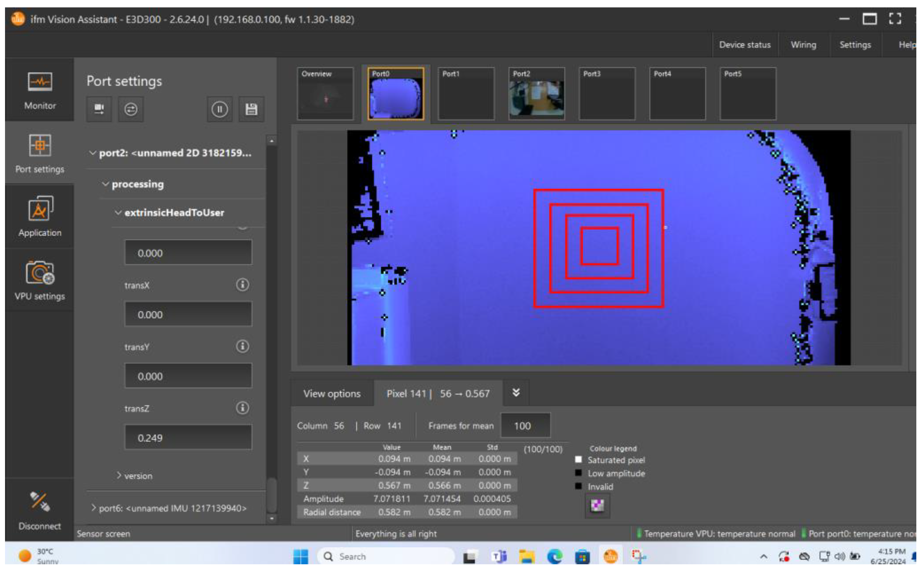Click the transX info icon
Screen dimensions: 924x569
pyautogui.click(x=242, y=285)
